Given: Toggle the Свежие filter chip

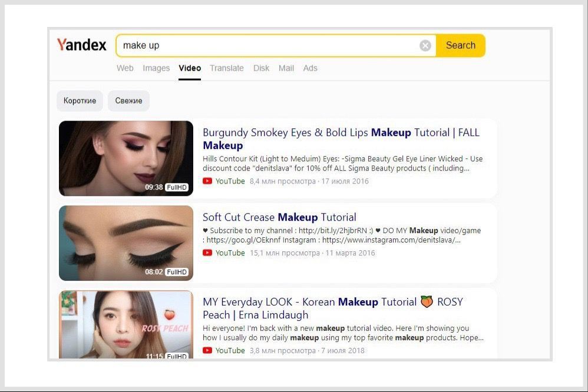Looking at the screenshot, I should (x=129, y=101).
